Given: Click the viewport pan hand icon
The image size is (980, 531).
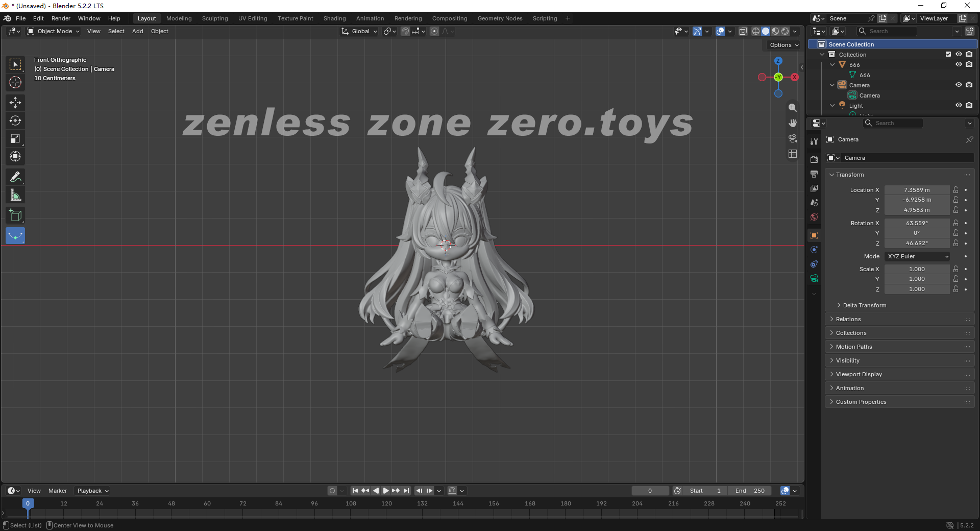Looking at the screenshot, I should [x=793, y=123].
